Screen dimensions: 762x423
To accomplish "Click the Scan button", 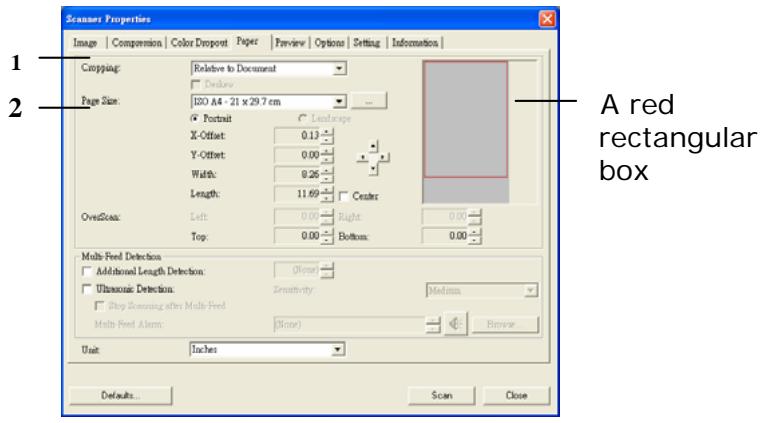I will [x=441, y=395].
